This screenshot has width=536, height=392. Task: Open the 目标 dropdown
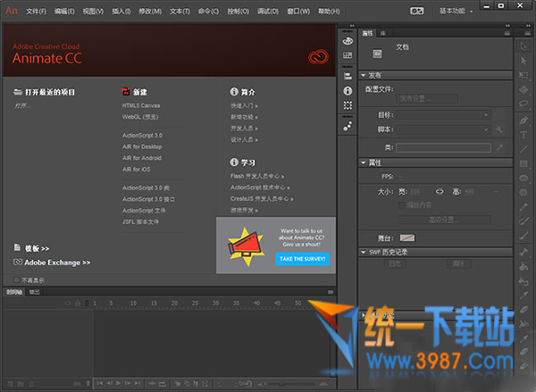[443, 115]
